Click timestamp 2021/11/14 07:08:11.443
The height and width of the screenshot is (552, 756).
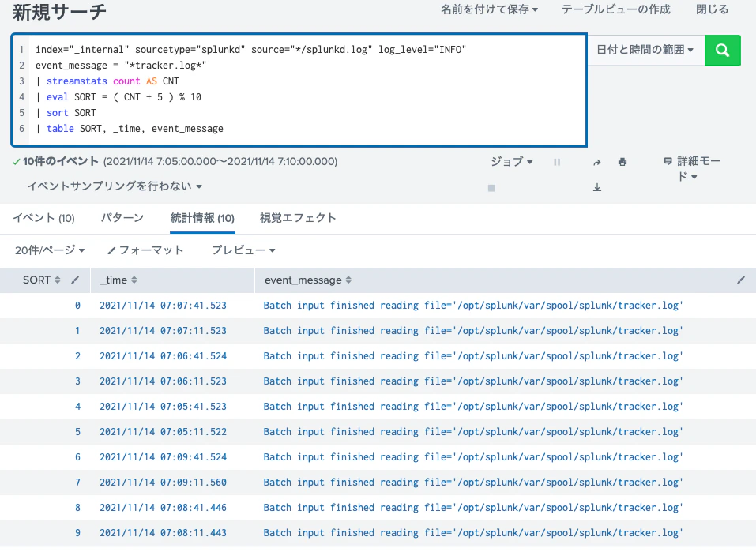163,533
